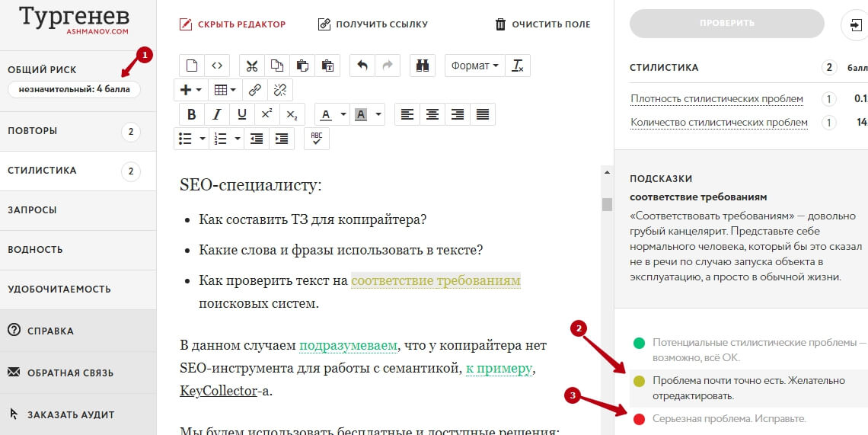868x435 pixels.
Task: Undo the last edit
Action: click(x=362, y=66)
